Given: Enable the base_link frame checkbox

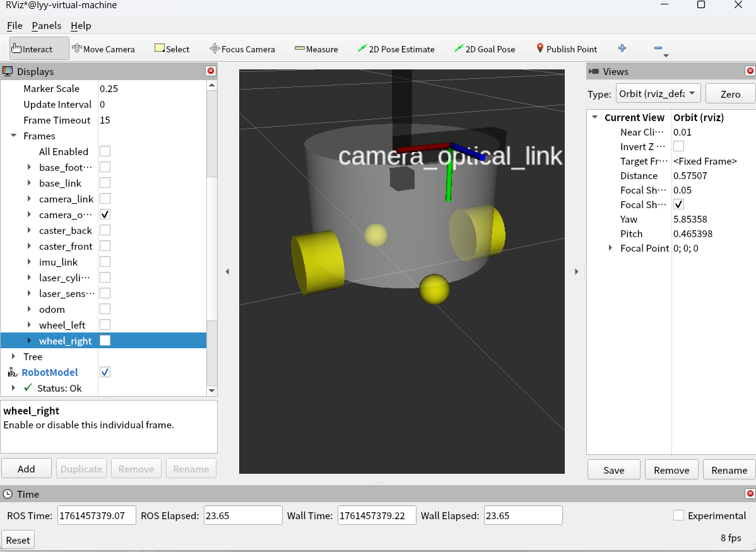Looking at the screenshot, I should 105,183.
